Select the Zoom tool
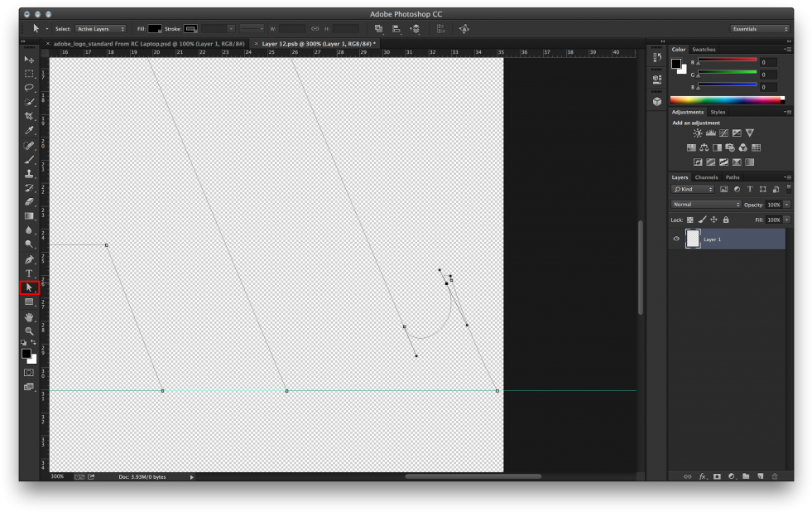 coord(29,330)
